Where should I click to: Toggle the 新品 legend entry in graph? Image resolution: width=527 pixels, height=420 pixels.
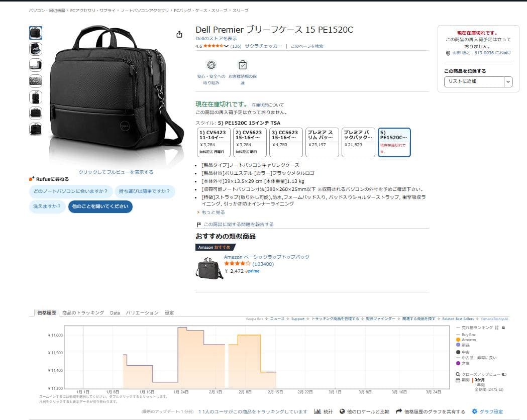coord(463,345)
